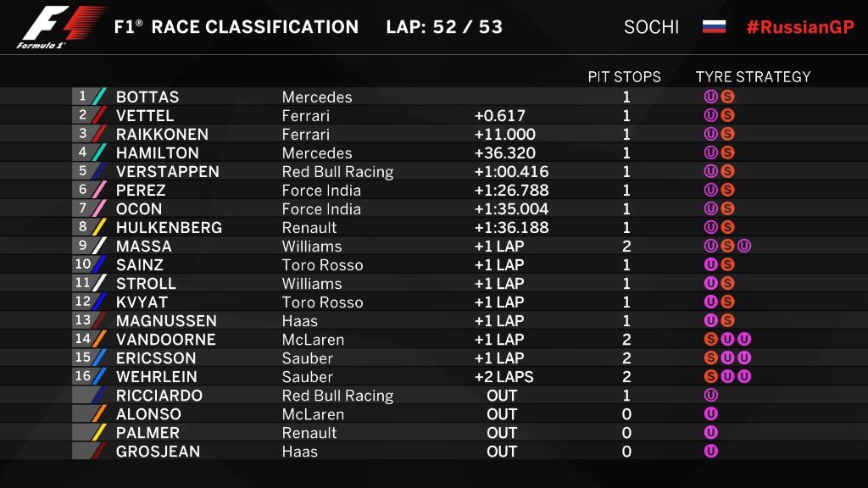
Task: Click Bottas's soft tyre icon
Action: pyautogui.click(x=728, y=97)
